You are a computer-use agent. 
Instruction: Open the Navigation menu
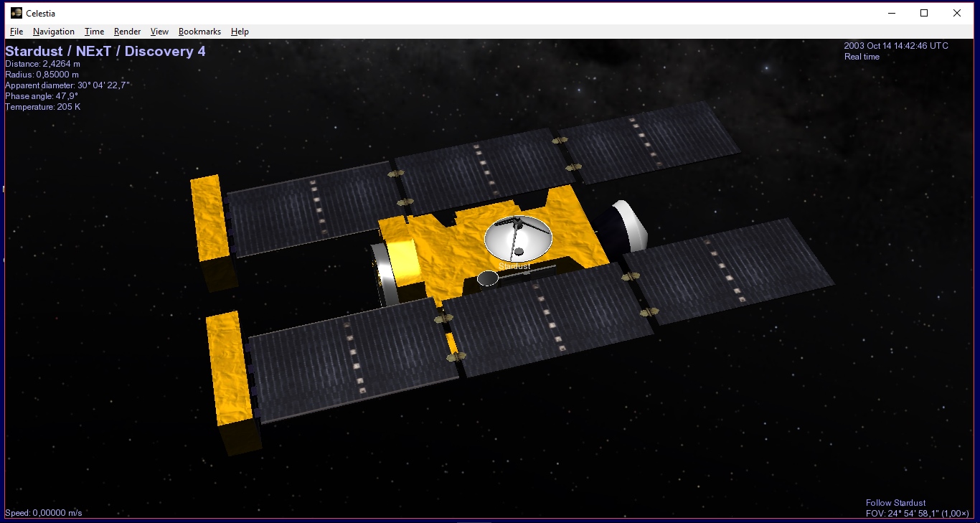pos(54,32)
